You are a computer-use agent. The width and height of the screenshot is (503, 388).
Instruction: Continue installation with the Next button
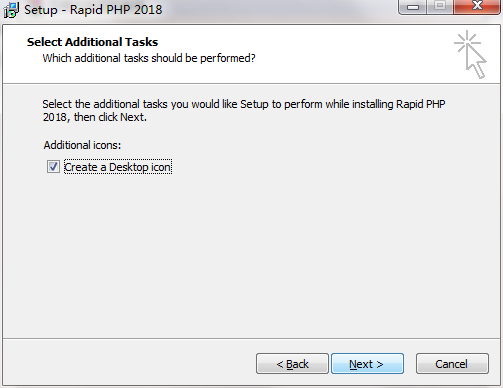click(367, 364)
